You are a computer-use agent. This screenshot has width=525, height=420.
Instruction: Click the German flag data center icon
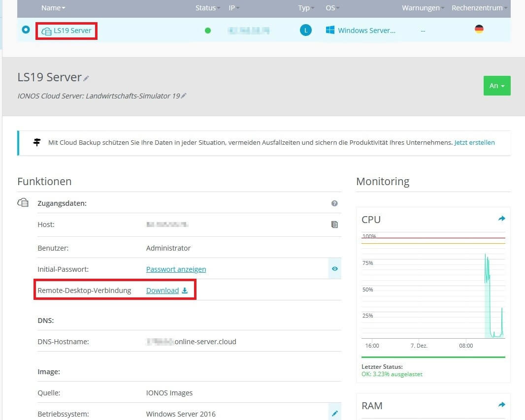[479, 29]
